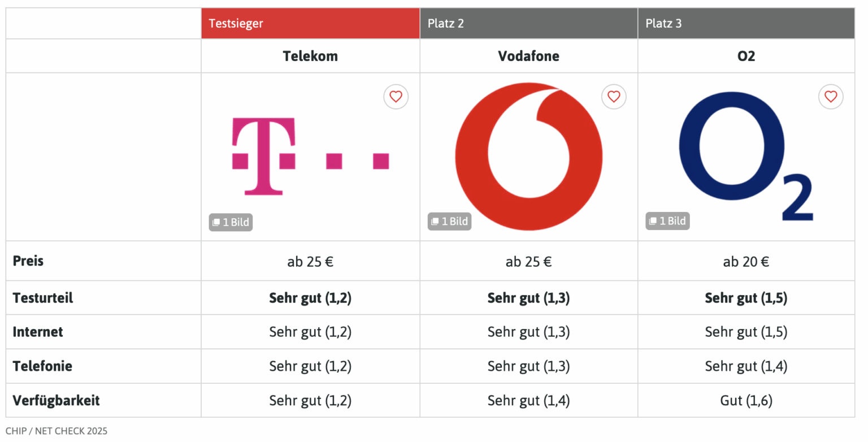
Task: Click the heart icon on the Telekom card
Action: click(396, 97)
